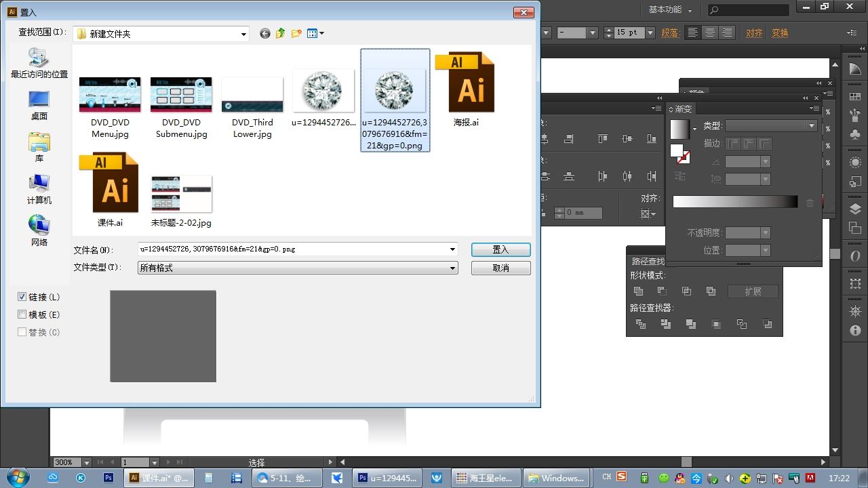Click the white fill swatch in Gradient panel
This screenshot has width=868, height=488.
tap(677, 150)
